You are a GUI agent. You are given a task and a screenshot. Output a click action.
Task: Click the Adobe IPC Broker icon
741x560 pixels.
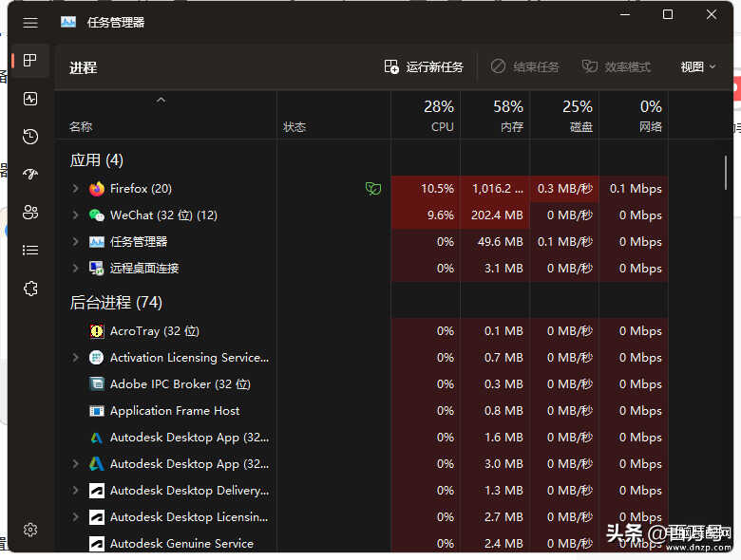97,383
